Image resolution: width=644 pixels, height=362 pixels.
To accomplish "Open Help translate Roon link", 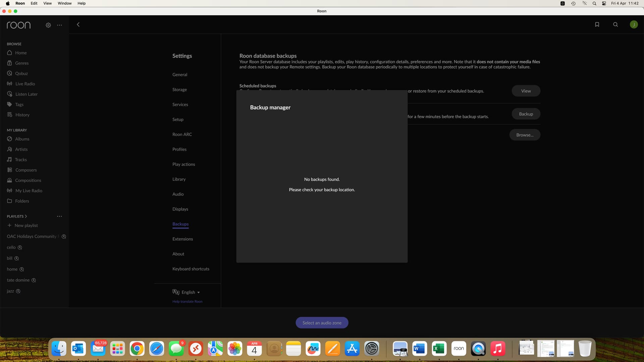I will tap(187, 302).
